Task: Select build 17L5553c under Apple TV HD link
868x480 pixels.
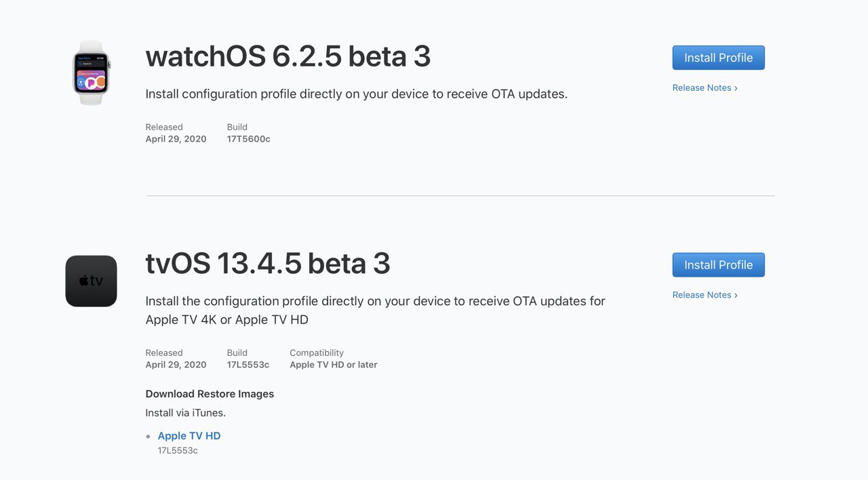Action: pos(178,450)
